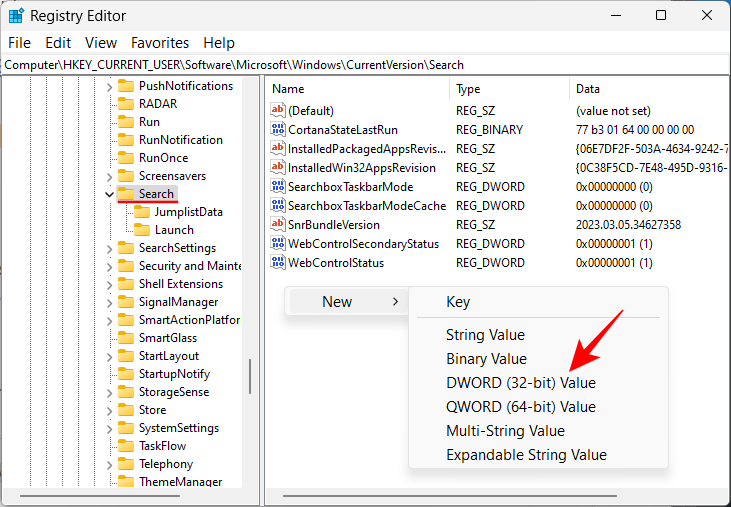Collapse the Search tree node

[x=109, y=194]
